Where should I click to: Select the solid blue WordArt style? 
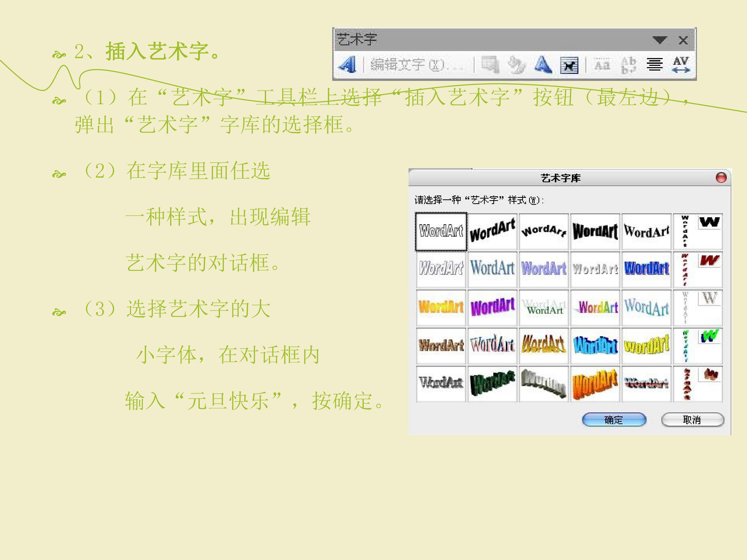646,269
